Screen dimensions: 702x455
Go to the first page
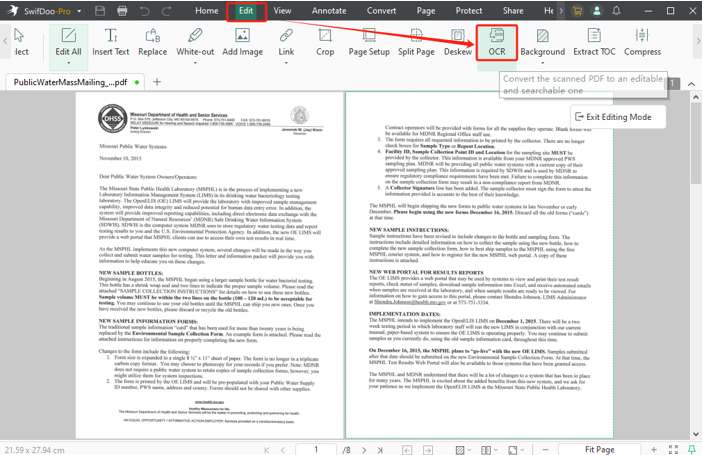[267, 450]
